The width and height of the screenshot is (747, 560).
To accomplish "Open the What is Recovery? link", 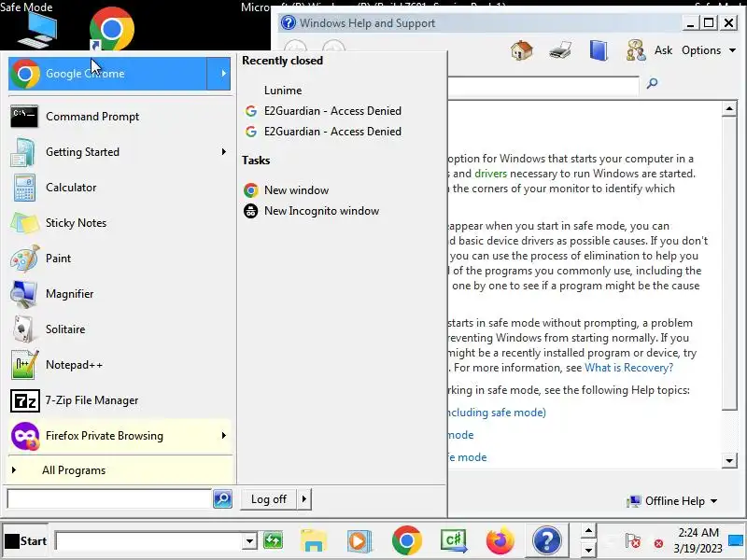I will pyautogui.click(x=628, y=368).
